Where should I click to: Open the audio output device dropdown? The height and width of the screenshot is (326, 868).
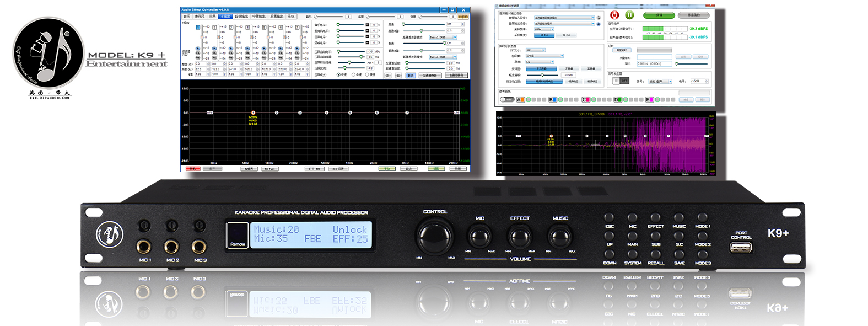(x=564, y=24)
